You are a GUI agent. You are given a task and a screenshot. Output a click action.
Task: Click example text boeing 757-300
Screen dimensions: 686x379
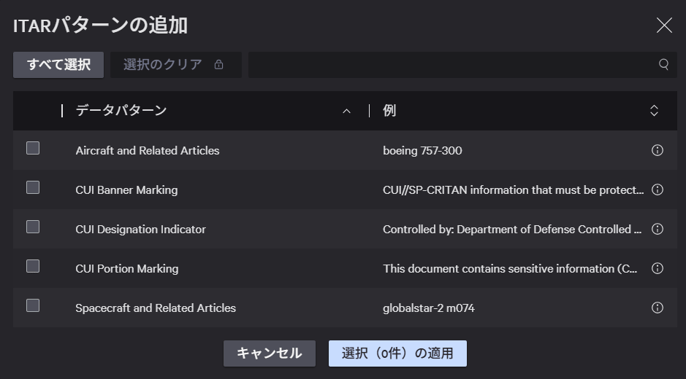pyautogui.click(x=422, y=151)
